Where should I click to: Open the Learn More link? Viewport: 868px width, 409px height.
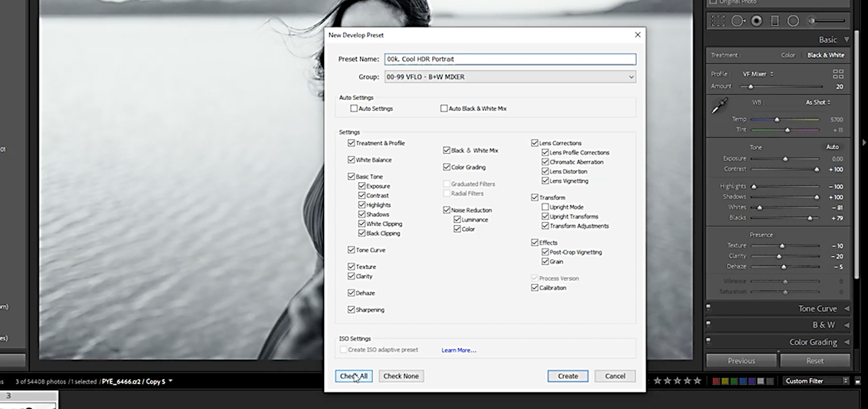(x=459, y=350)
